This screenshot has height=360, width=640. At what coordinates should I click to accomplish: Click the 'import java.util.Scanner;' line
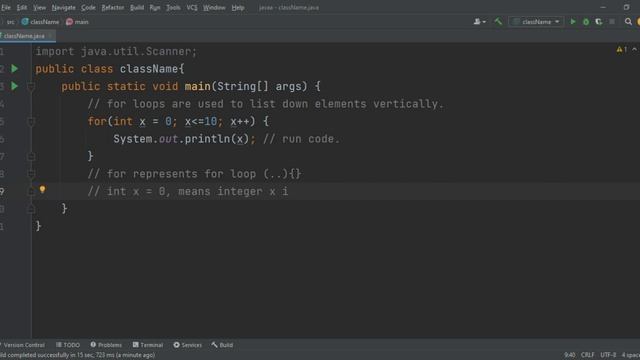coord(116,51)
